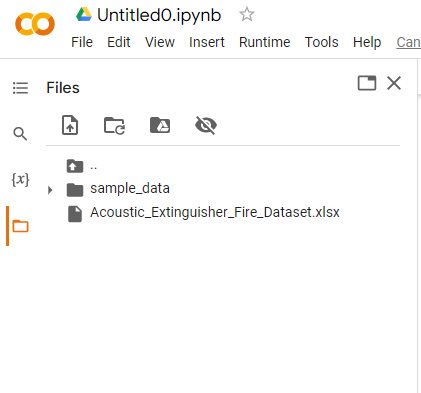Open the Runtime menu
Screen dimensions: 421x393
(x=265, y=42)
